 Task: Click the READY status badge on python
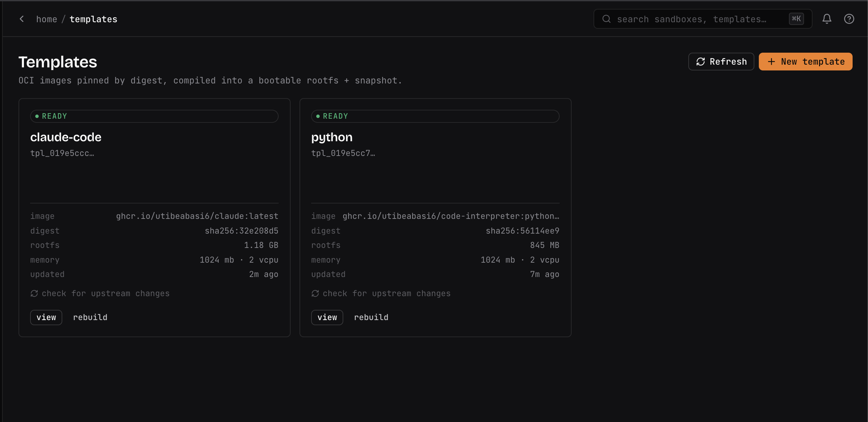tap(435, 116)
